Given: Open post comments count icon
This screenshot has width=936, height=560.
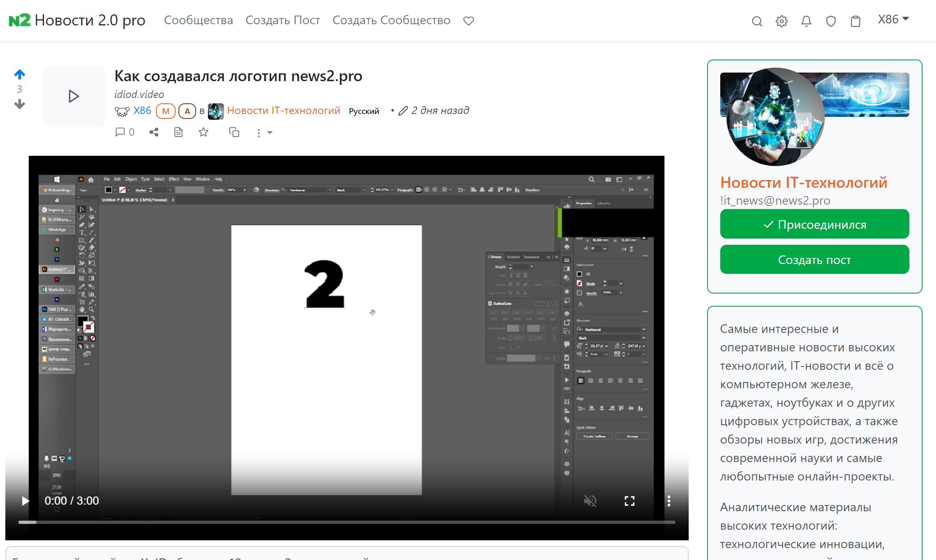Looking at the screenshot, I should click(x=125, y=132).
